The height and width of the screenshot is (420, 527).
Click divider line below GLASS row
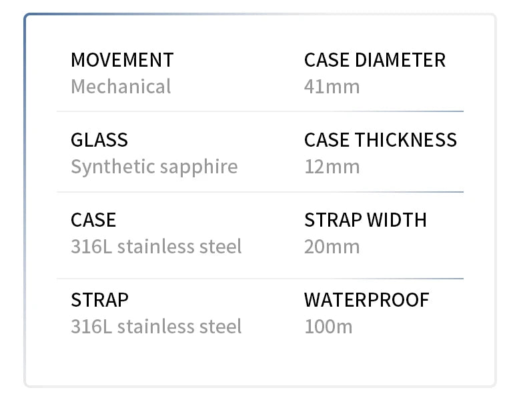point(260,192)
